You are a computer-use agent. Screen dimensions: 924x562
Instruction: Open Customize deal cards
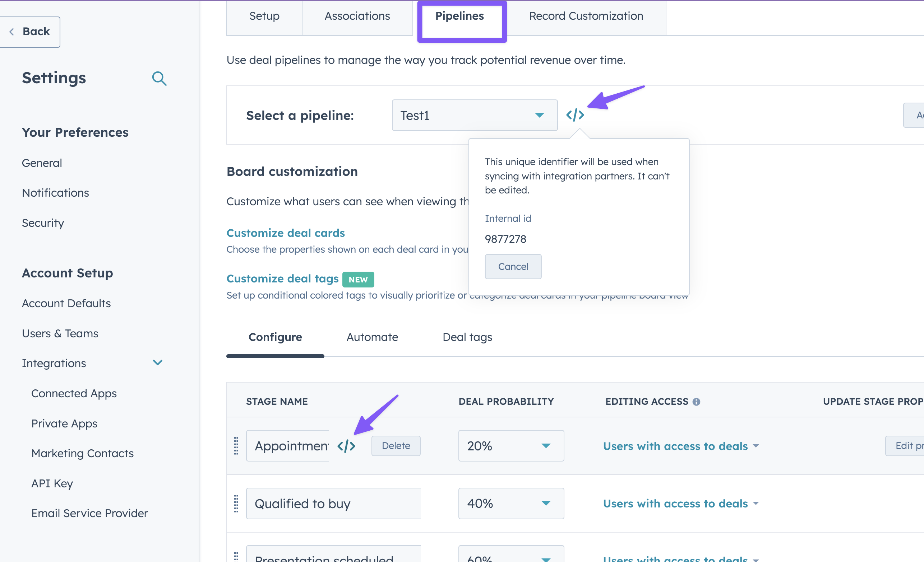(285, 233)
